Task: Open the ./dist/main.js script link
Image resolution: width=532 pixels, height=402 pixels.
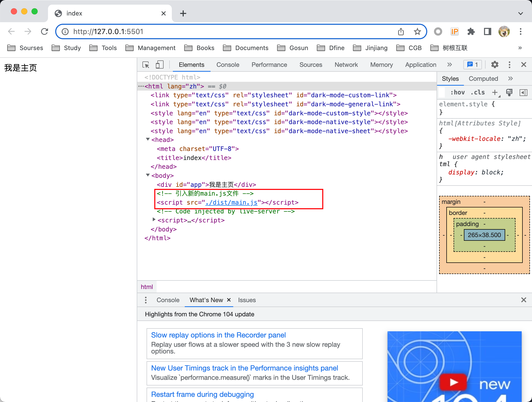Action: tap(231, 203)
